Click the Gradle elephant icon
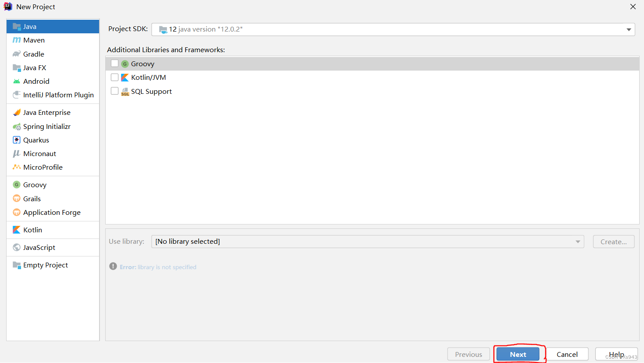Image resolution: width=644 pixels, height=363 pixels. 17,54
